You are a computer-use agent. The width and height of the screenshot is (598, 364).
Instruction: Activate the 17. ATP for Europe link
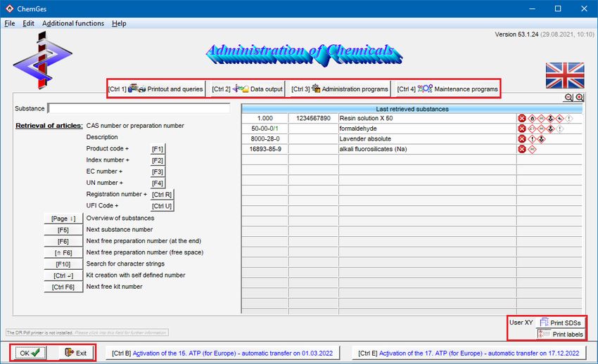(469, 353)
